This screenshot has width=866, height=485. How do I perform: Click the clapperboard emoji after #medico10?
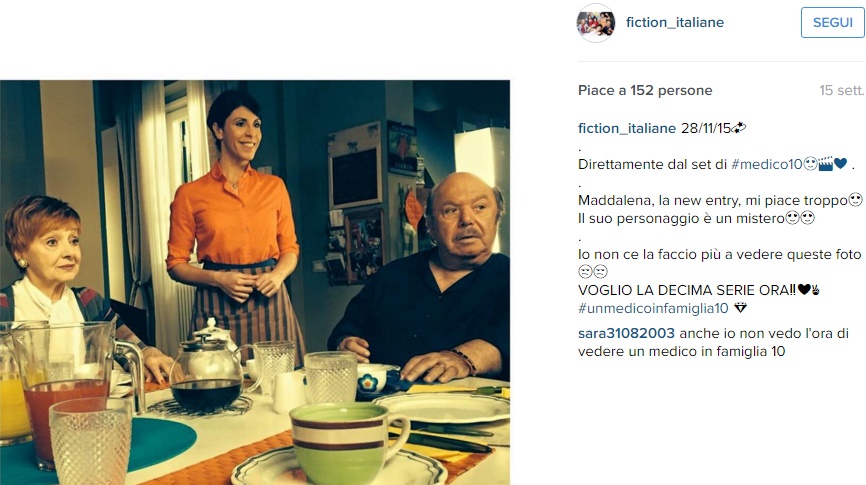pyautogui.click(x=825, y=164)
